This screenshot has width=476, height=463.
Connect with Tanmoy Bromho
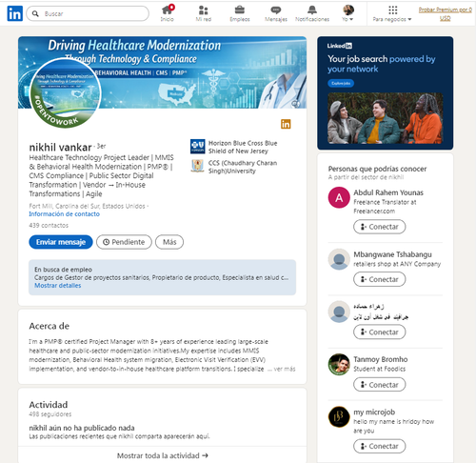click(380, 385)
